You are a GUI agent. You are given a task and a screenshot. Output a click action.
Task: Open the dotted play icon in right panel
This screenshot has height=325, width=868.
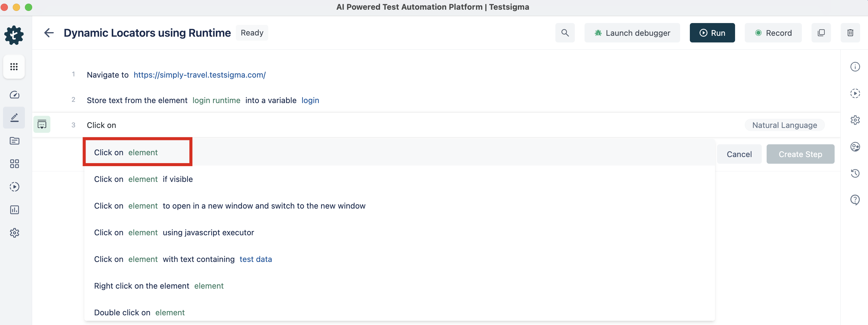coord(855,93)
